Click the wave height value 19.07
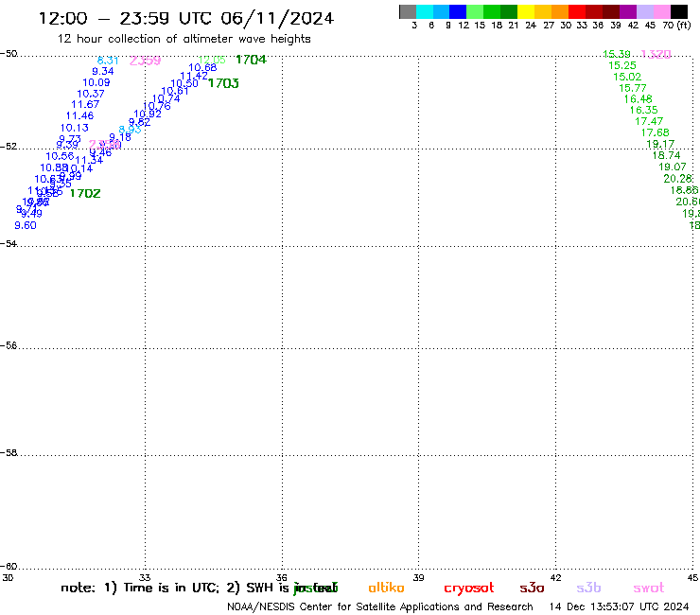Screen dimensions: 700x615 tap(673, 167)
